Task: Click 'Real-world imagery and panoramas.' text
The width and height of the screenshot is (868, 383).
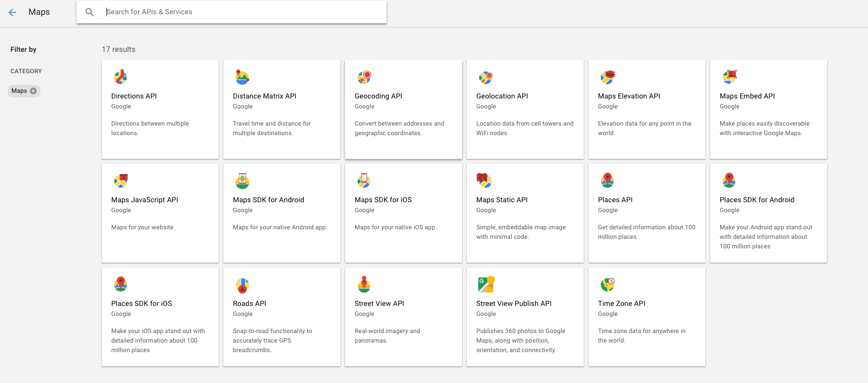Action: tap(387, 336)
